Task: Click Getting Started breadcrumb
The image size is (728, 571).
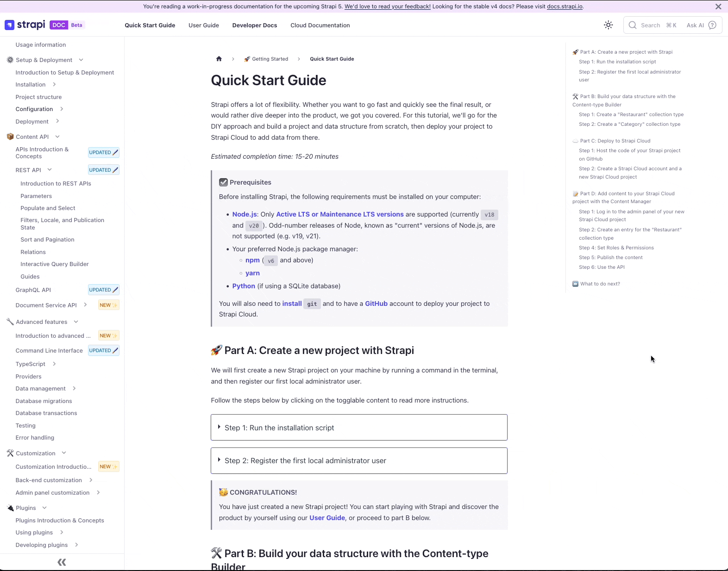Action: 266,59
